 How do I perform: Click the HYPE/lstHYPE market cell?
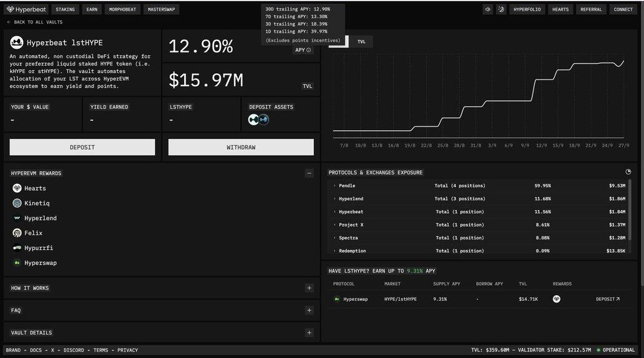(x=401, y=299)
